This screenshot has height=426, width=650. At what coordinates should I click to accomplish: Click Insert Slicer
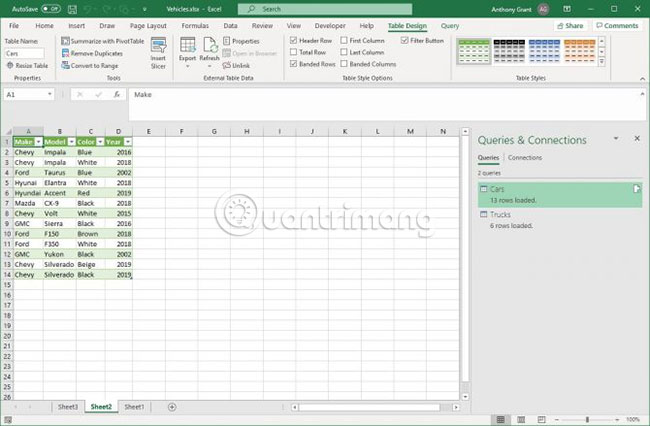pyautogui.click(x=158, y=53)
